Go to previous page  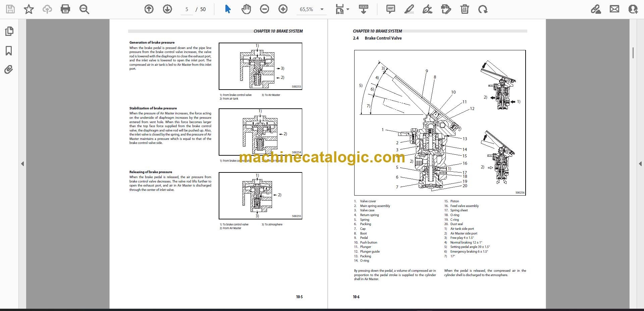149,9
